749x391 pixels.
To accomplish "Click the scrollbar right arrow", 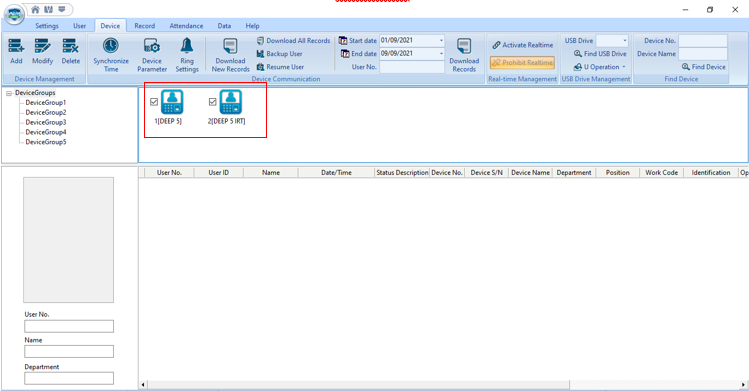I will [743, 384].
